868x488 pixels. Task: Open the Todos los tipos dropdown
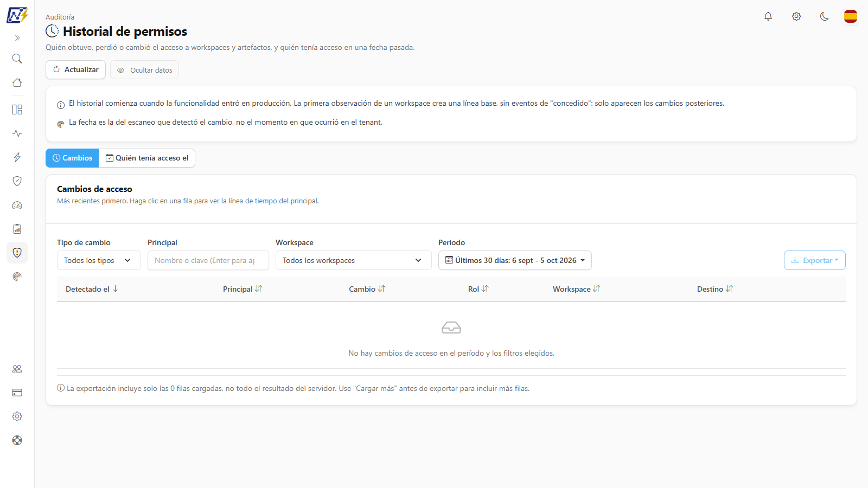point(99,260)
